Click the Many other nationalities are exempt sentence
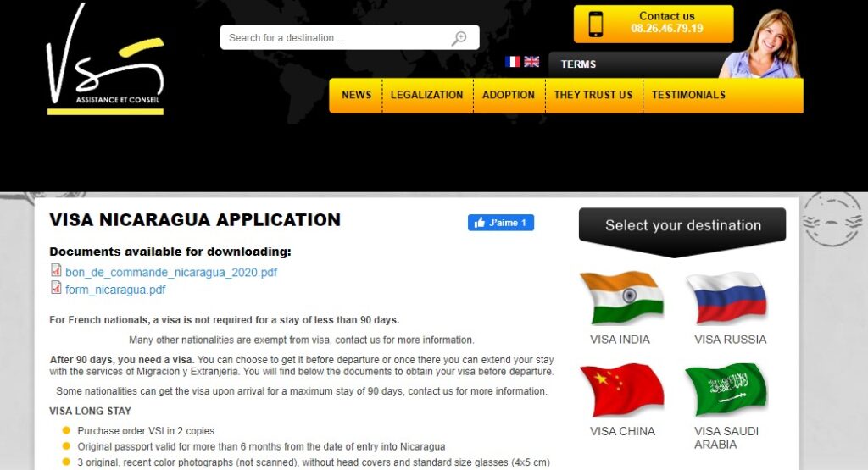The image size is (868, 470). click(301, 340)
